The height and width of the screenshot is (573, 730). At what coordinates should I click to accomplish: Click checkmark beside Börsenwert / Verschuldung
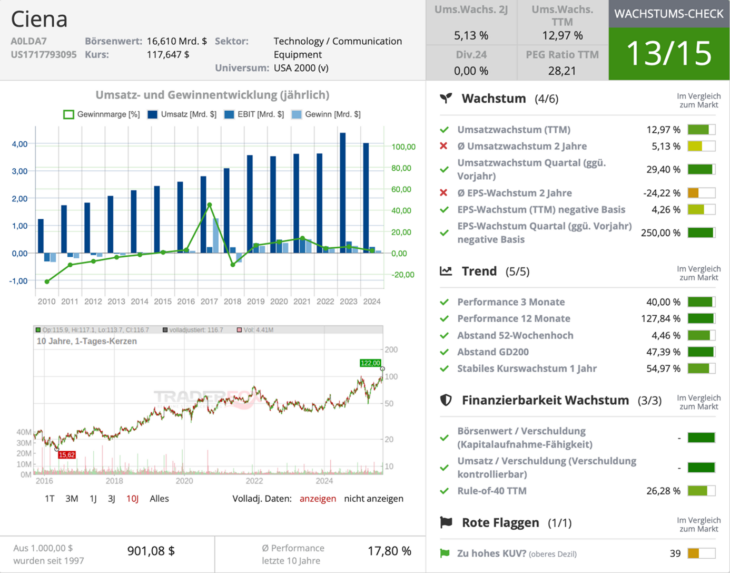tap(444, 438)
